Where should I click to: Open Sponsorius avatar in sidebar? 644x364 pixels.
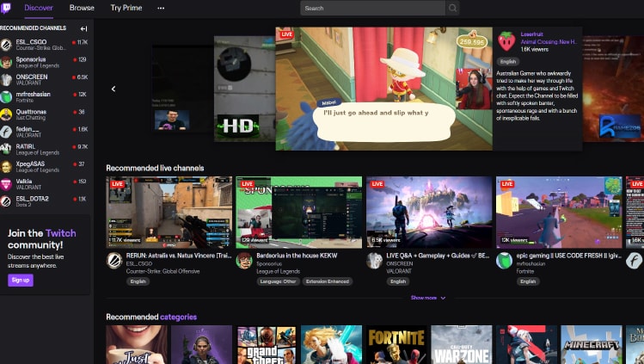[6, 63]
